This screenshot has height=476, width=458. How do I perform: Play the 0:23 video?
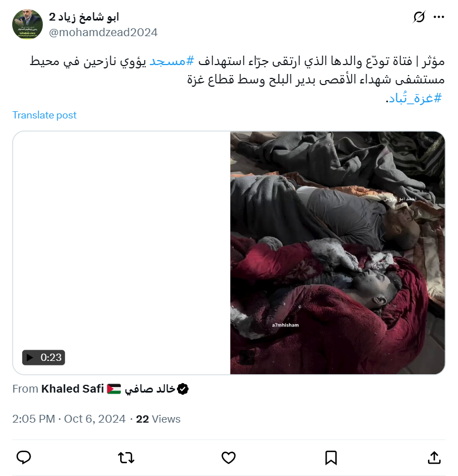click(x=43, y=358)
